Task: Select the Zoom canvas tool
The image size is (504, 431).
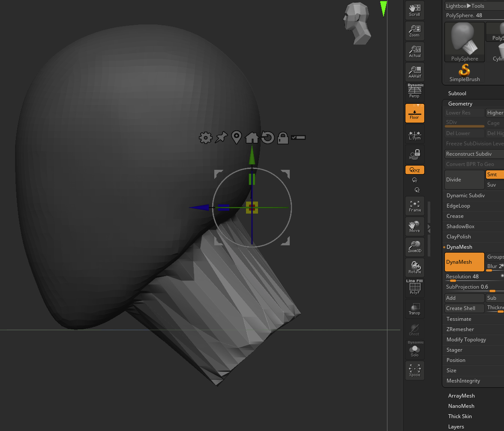Action: pyautogui.click(x=415, y=31)
